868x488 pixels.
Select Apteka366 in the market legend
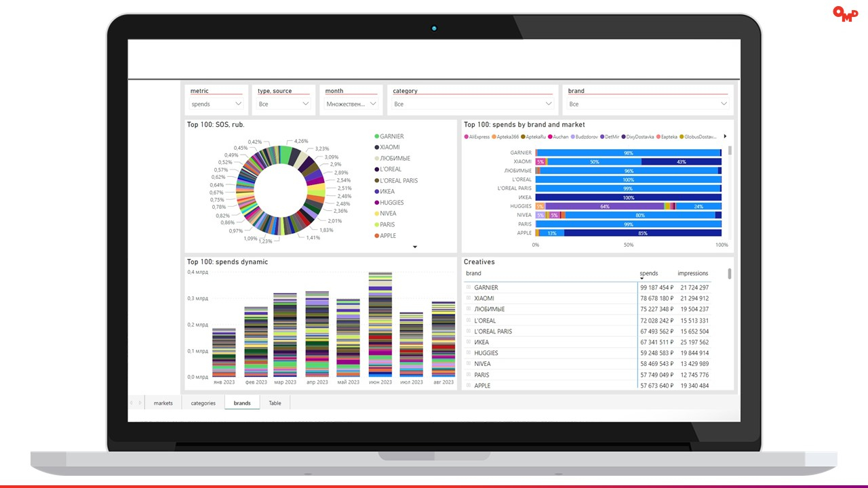[x=505, y=136]
